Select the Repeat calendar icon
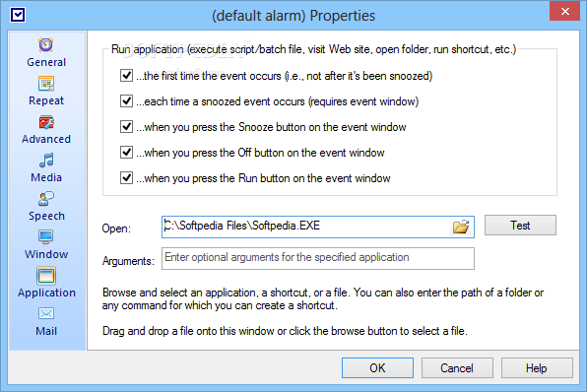This screenshot has height=392, width=587. [x=46, y=84]
